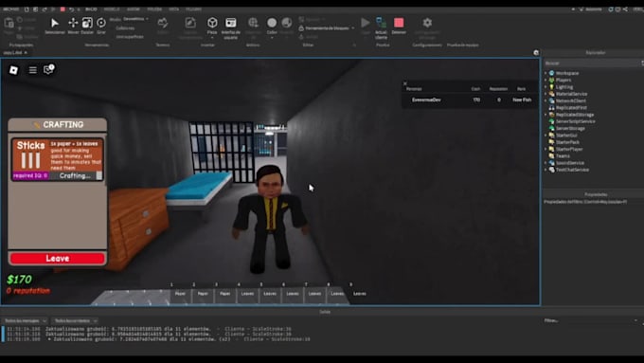This screenshot has width=644, height=363.
Task: Select the NetworkClient item
Action: [571, 100]
